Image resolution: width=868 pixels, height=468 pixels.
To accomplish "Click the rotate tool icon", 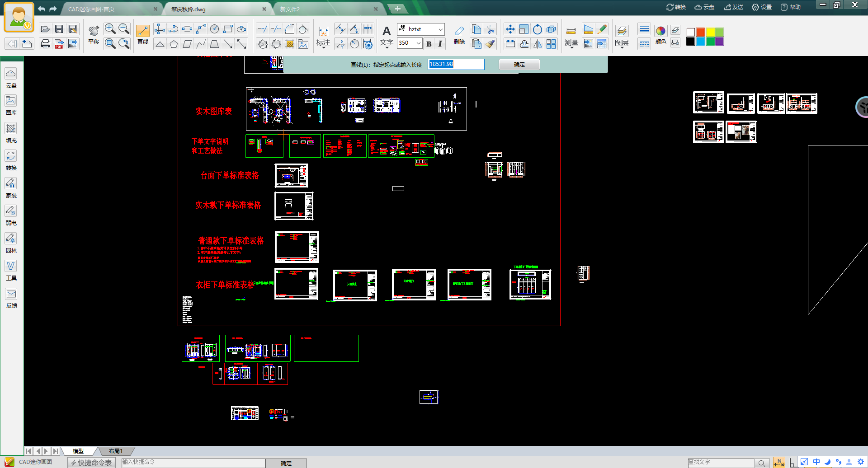I will [x=537, y=29].
